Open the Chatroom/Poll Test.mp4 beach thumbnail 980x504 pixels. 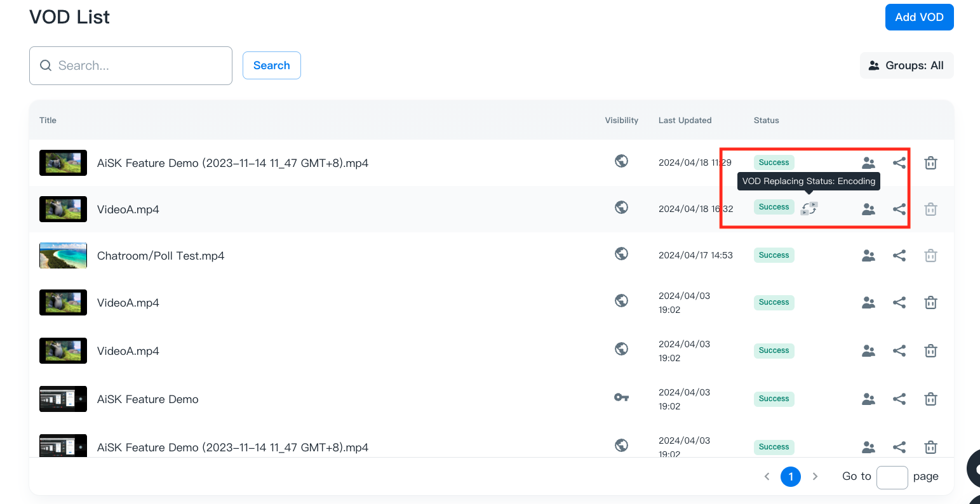point(63,256)
